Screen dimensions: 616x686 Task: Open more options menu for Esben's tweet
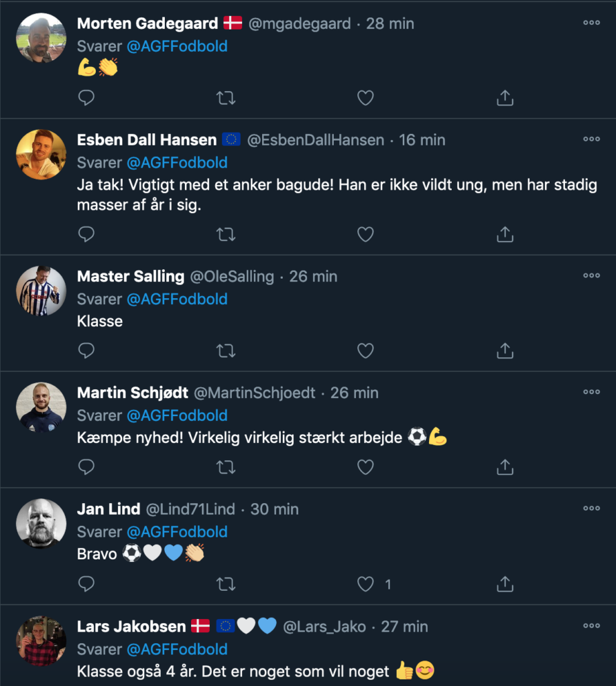pos(591,139)
